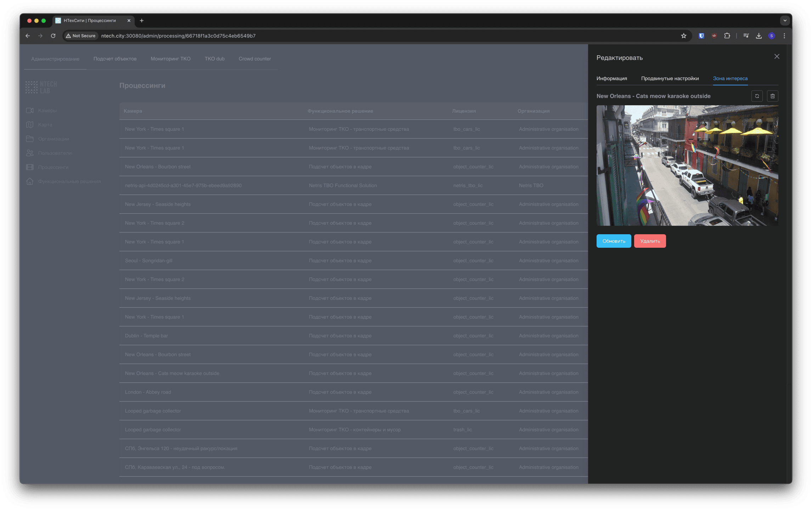Click the Not Secure site info badge
This screenshot has width=812, height=510.
[81, 36]
